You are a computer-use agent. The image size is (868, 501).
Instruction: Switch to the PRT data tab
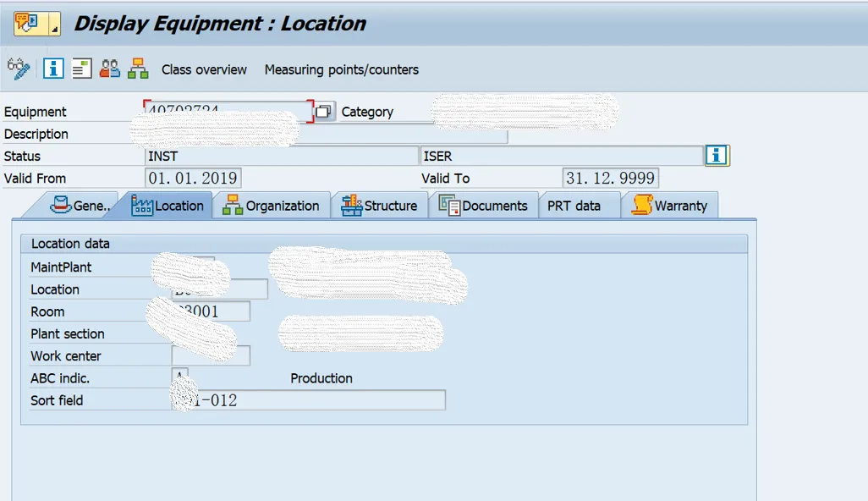[x=579, y=206]
